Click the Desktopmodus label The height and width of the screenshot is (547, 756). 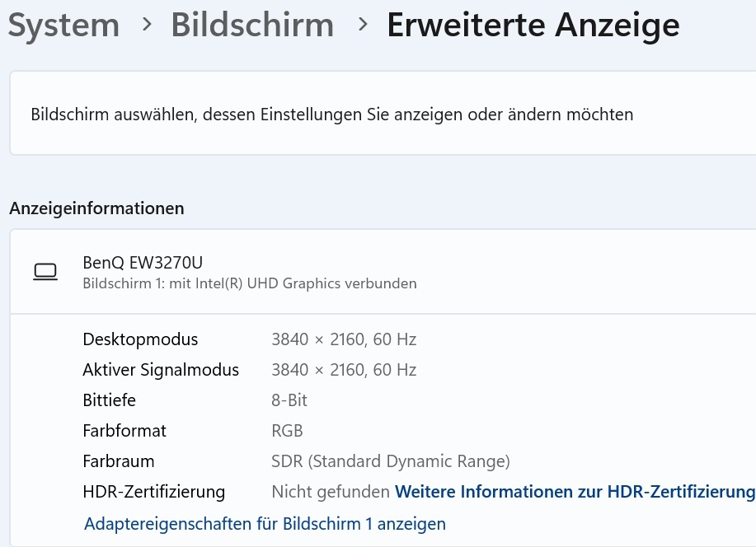coord(140,339)
